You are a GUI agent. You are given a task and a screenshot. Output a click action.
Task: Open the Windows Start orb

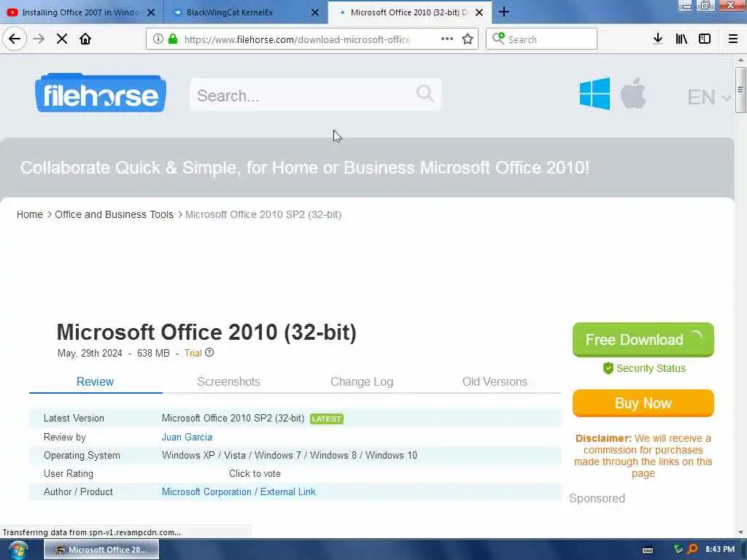[x=18, y=550]
